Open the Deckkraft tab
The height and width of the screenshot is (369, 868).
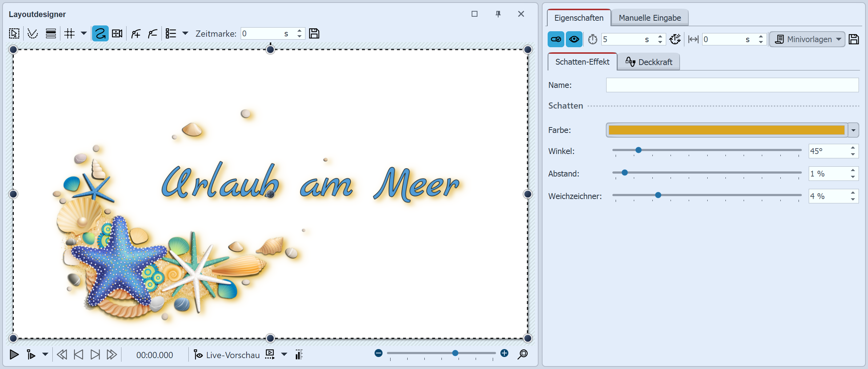click(649, 62)
